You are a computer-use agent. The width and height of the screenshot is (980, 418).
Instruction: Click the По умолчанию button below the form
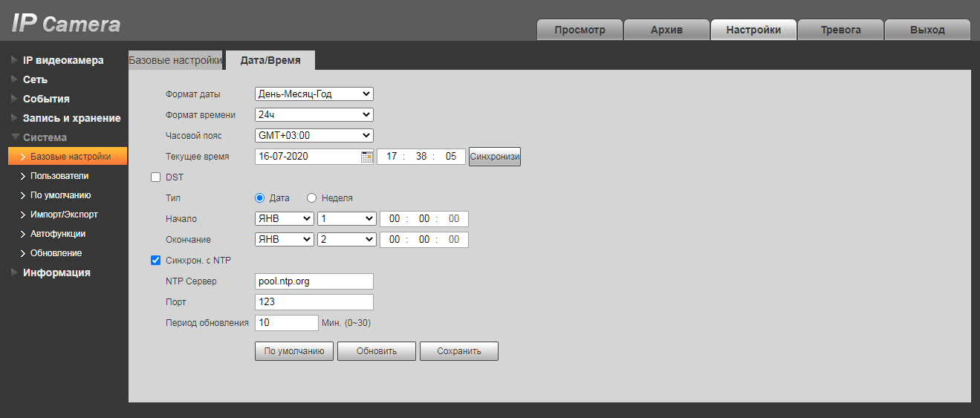pos(294,351)
